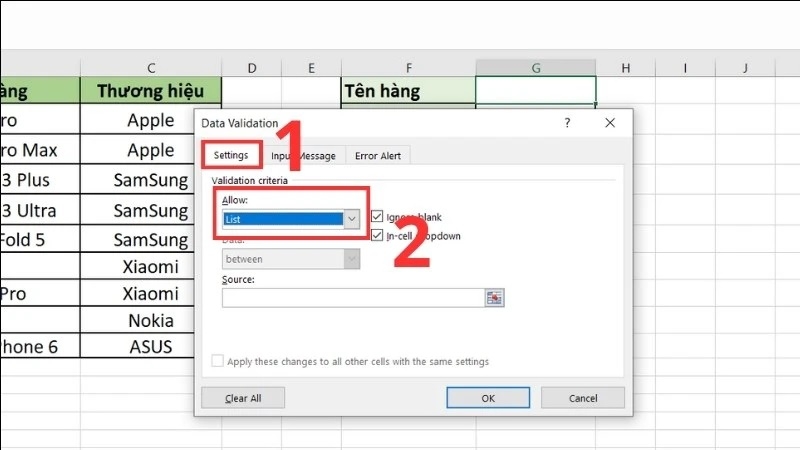This screenshot has height=450, width=800.
Task: Click the Nokia cell in column C
Action: (151, 321)
